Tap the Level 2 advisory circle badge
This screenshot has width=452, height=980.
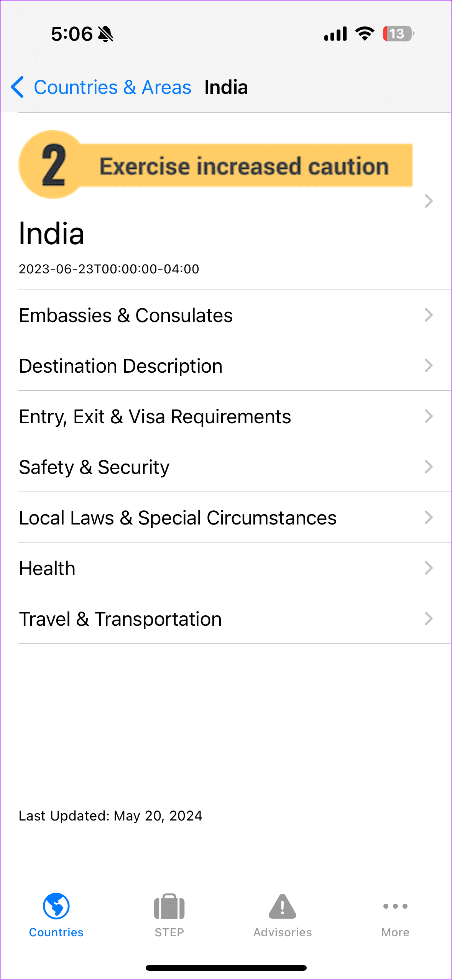[x=53, y=164]
